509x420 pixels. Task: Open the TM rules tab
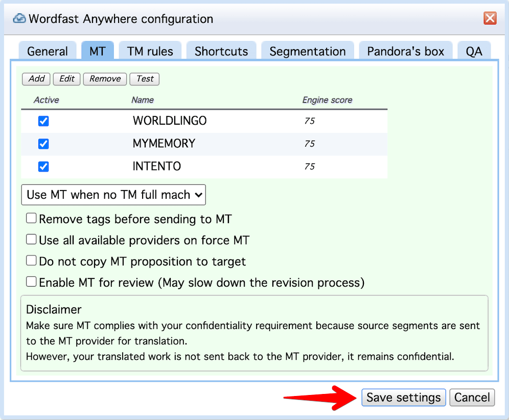pyautogui.click(x=150, y=51)
